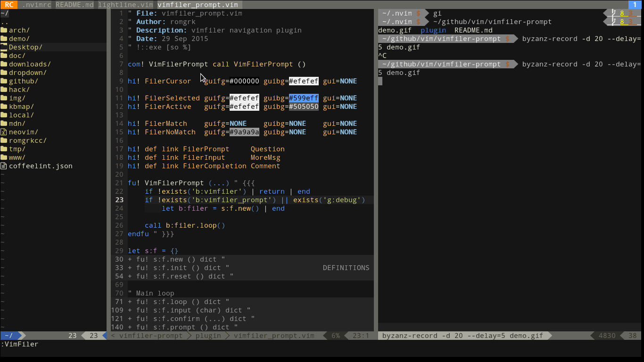Click the github/ folder icon
The width and height of the screenshot is (644, 362).
pyautogui.click(x=4, y=81)
